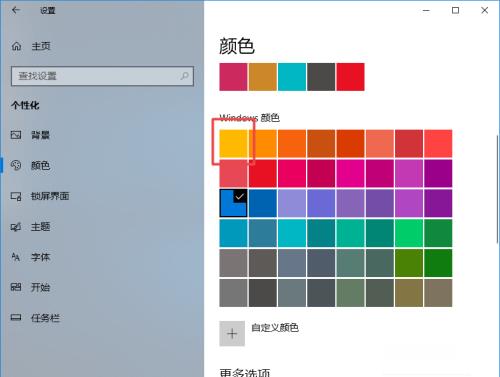Open 锁屏界面 lock screen icon
The image size is (500, 377).
[16, 196]
